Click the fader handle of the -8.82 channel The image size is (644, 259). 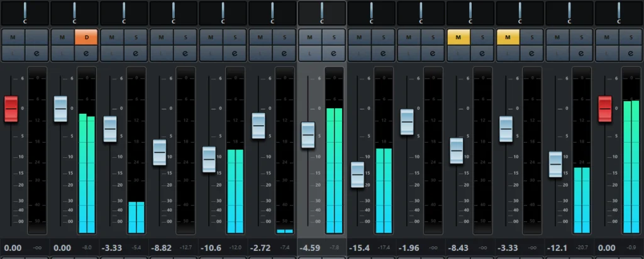(159, 152)
